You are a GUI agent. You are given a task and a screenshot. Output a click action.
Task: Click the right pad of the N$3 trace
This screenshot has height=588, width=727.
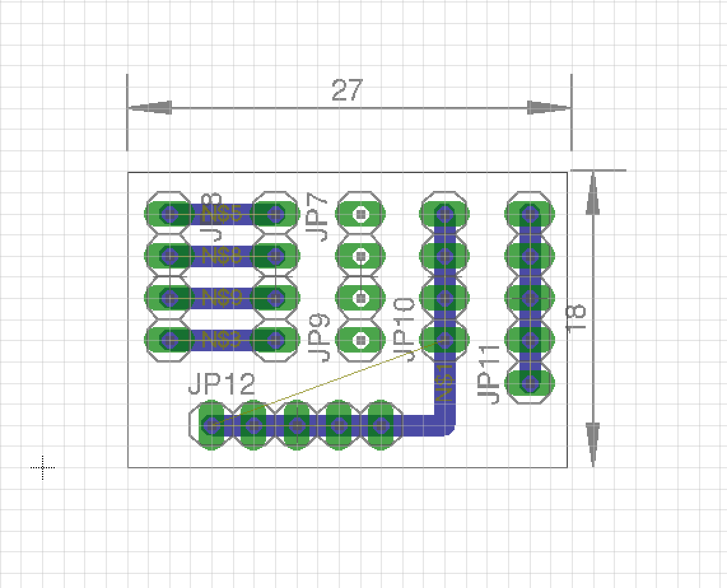276,340
